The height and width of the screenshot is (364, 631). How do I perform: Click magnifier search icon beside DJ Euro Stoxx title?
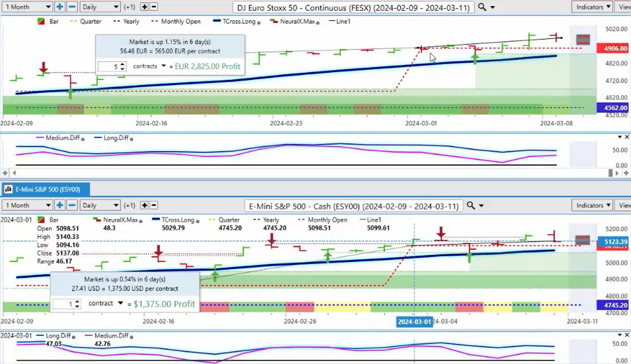coord(482,7)
